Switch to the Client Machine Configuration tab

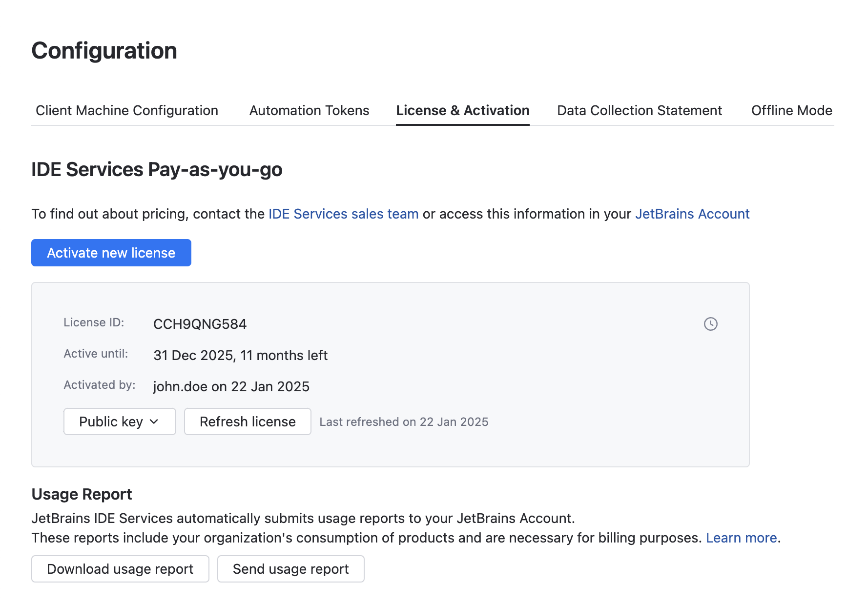(x=126, y=110)
